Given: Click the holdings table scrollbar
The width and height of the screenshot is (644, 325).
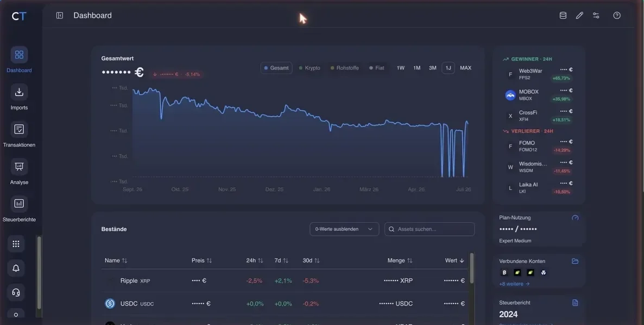Looking at the screenshot, I should (471, 268).
